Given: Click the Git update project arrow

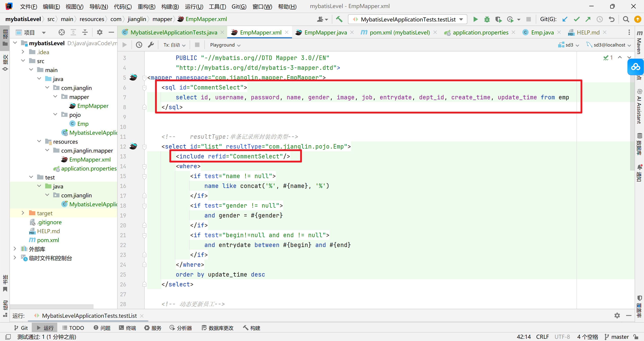Looking at the screenshot, I should click(565, 19).
